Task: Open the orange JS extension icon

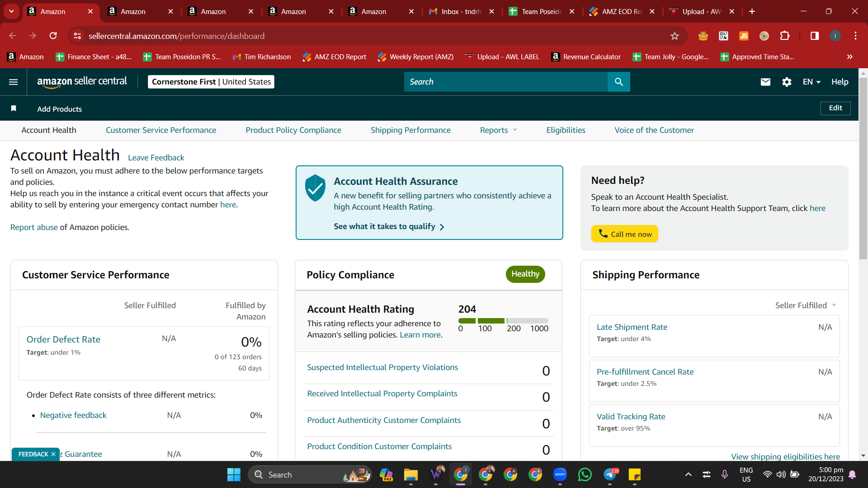Action: (x=744, y=36)
